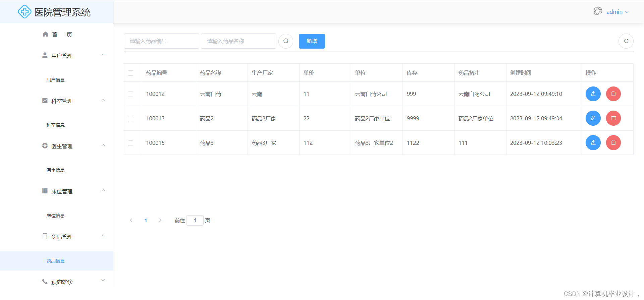Click the jump-to-page number field
The height and width of the screenshot is (300, 644).
coord(195,220)
